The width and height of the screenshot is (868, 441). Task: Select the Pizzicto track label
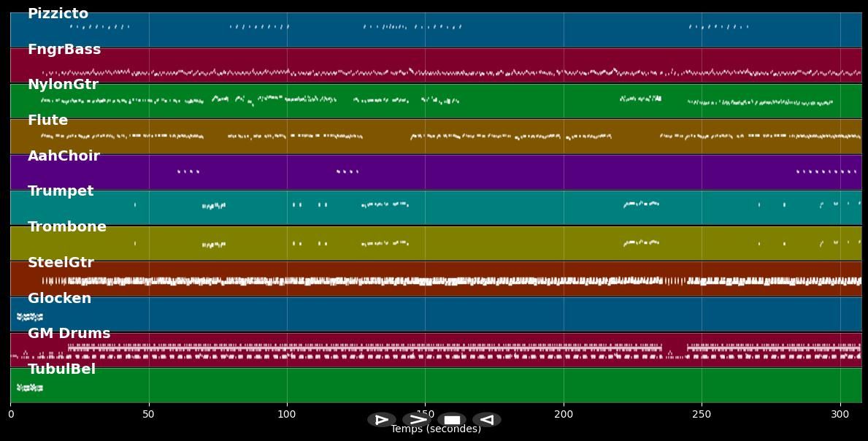pyautogui.click(x=58, y=14)
